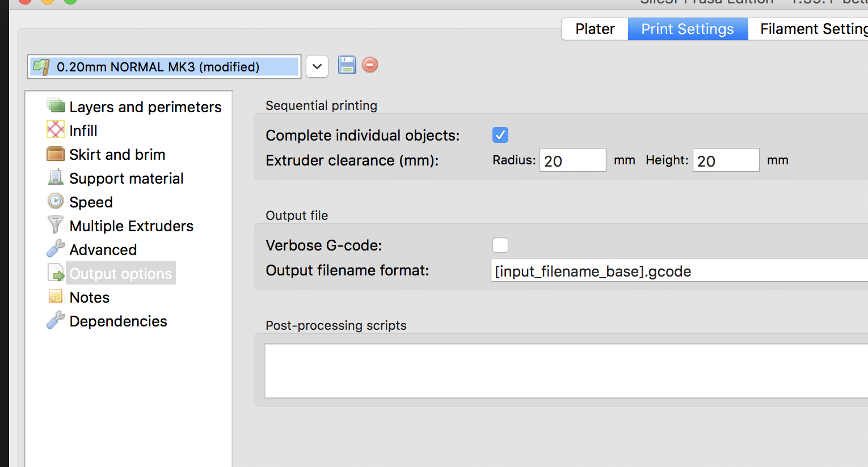Uncheck Complete individual objects checkbox

500,135
